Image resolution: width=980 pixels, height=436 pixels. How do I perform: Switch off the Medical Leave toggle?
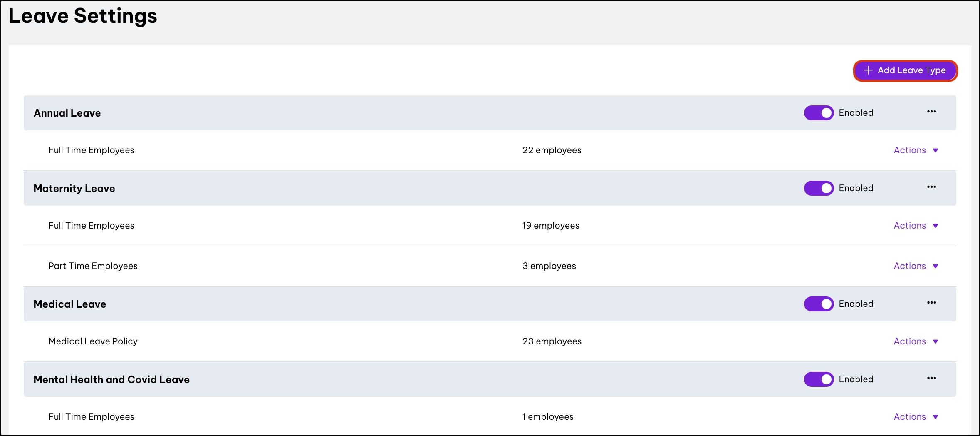[x=819, y=304]
